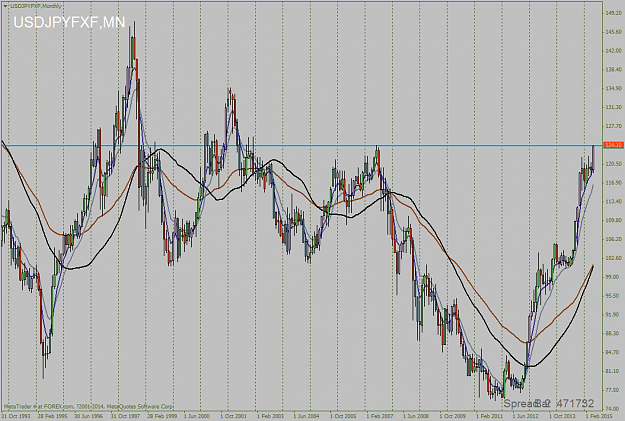The width and height of the screenshot is (625, 421).
Task: Click the Spread 471732 indicator text
Action: point(549,403)
